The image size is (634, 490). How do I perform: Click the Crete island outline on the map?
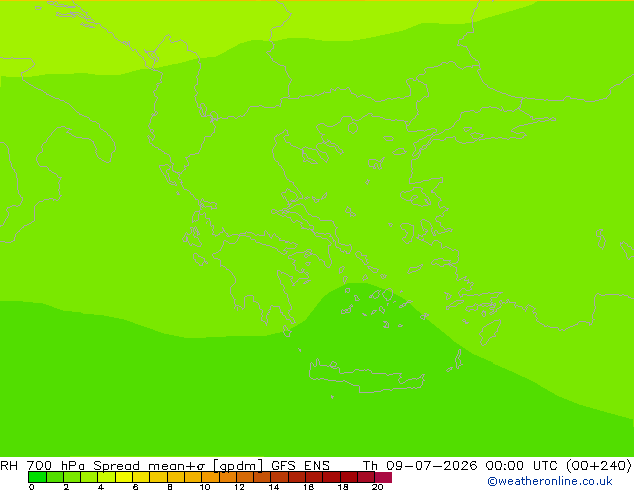click(366, 376)
